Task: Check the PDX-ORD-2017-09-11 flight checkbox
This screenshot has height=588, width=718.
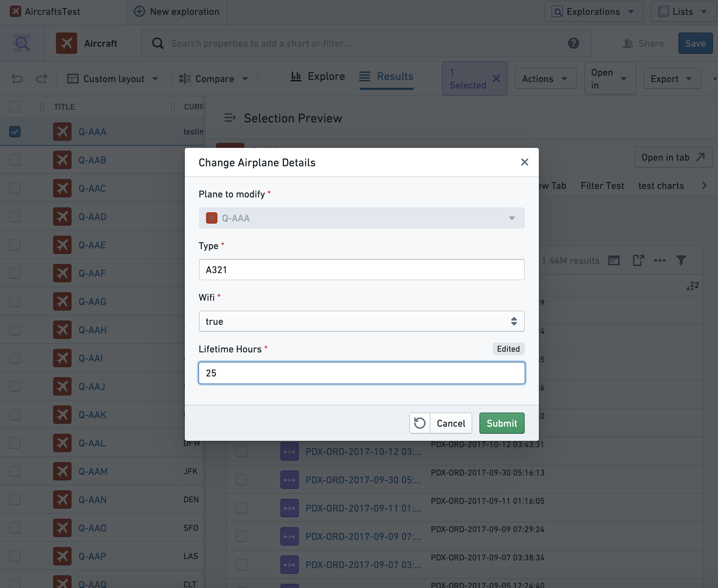Action: pyautogui.click(x=241, y=508)
